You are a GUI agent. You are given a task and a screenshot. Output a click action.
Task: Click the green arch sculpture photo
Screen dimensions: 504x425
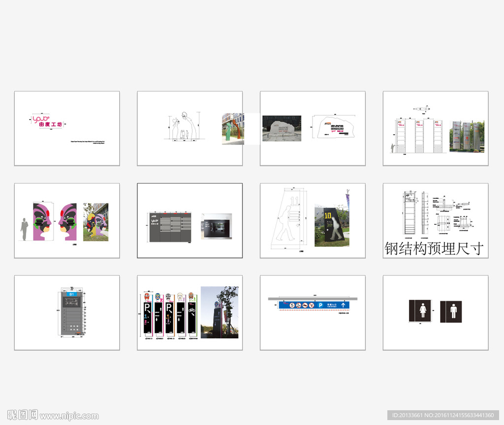[x=233, y=128]
